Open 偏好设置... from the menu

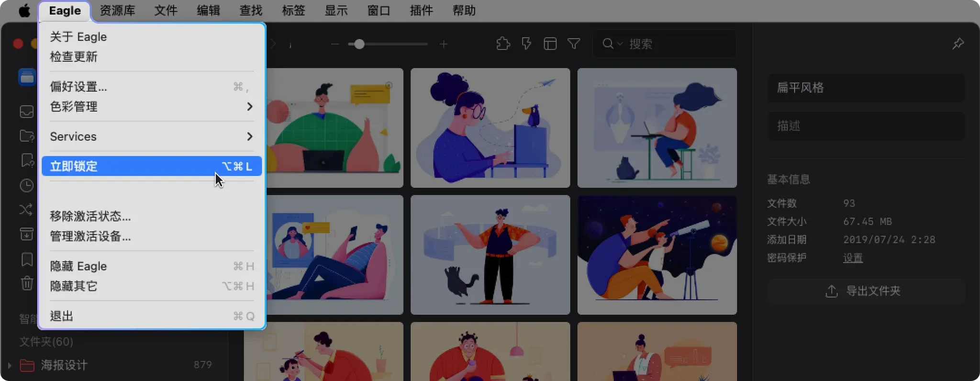[152, 87]
